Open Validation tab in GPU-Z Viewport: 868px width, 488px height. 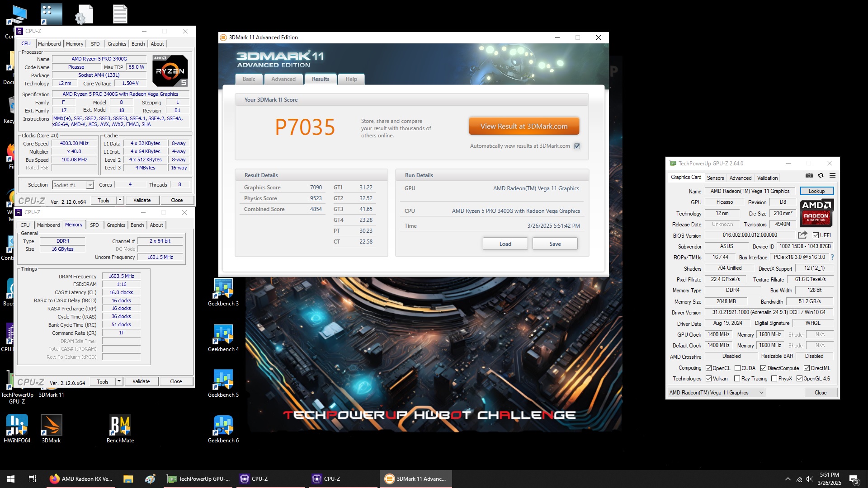(x=767, y=178)
